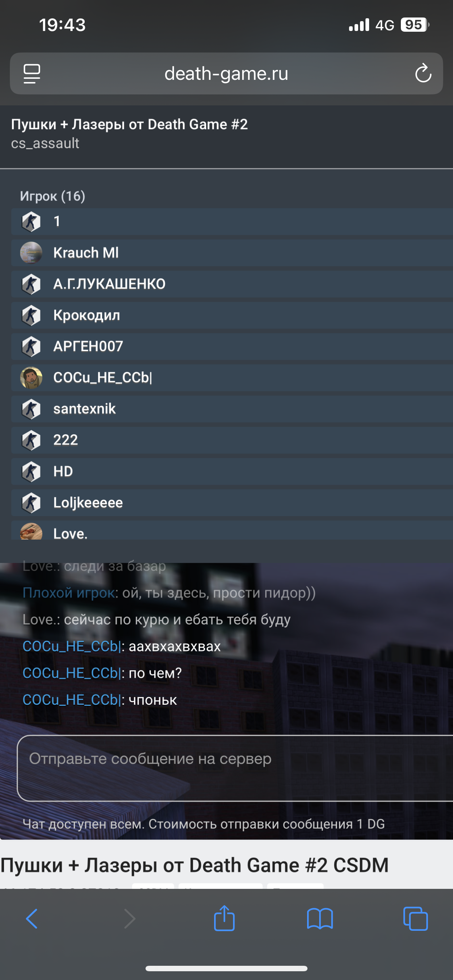Focus the 'Отправьте сообщение на сервер' message field
Image resolution: width=453 pixels, height=980 pixels.
pyautogui.click(x=235, y=768)
